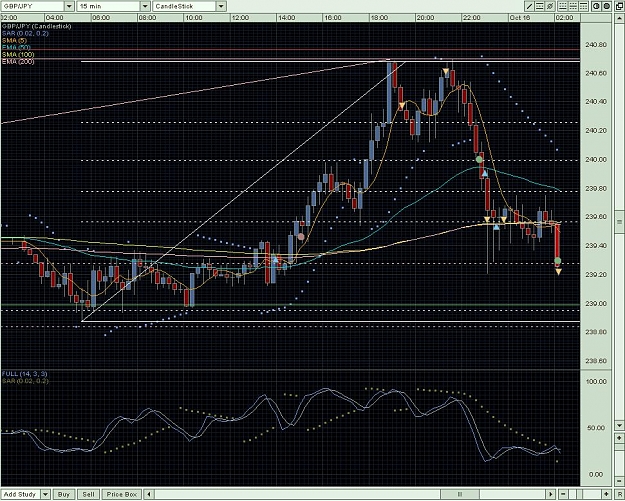Select the SAR label in the stochastic panel
The width and height of the screenshot is (625, 501).
pyautogui.click(x=25, y=381)
